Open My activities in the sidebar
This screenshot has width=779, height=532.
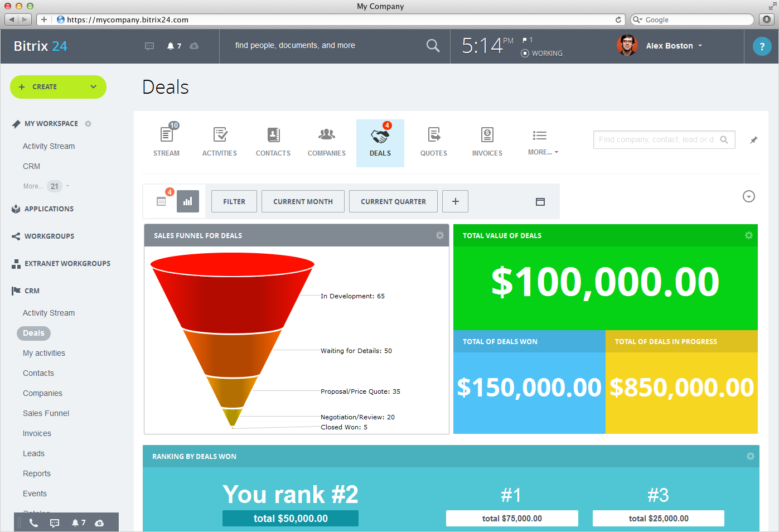click(x=44, y=354)
